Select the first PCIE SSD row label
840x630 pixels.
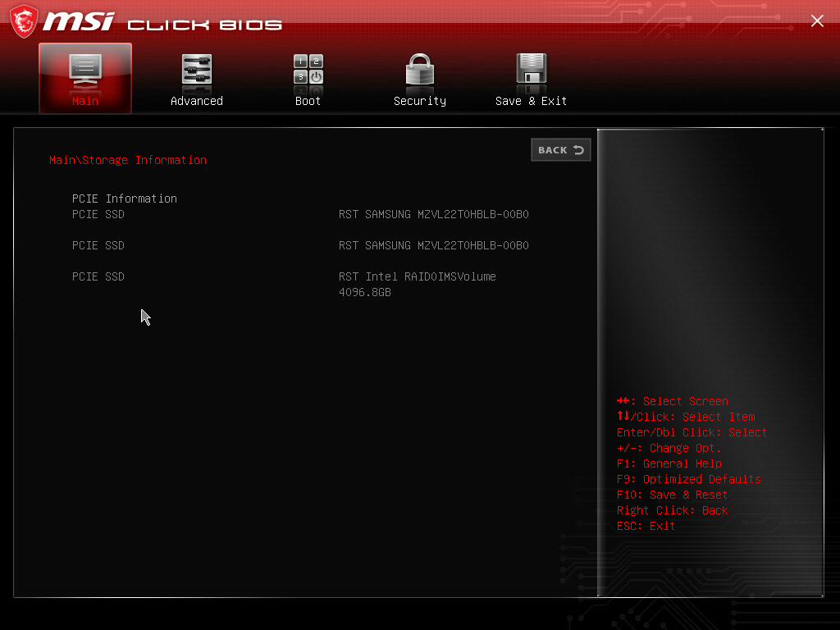pos(98,214)
